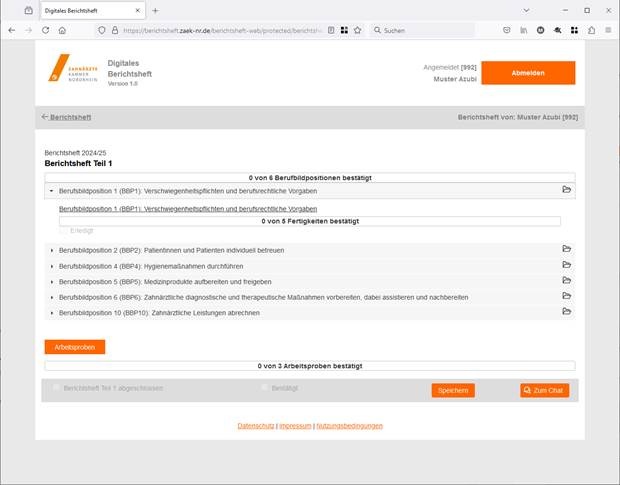Collapse Berufsbildposition 1 (BBP1) section
620x485 pixels.
[x=51, y=191]
